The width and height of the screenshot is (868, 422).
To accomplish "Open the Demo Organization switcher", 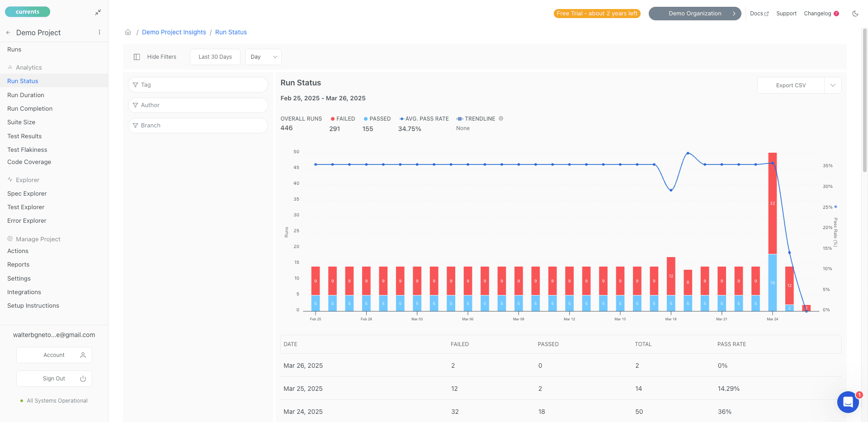I will (695, 14).
